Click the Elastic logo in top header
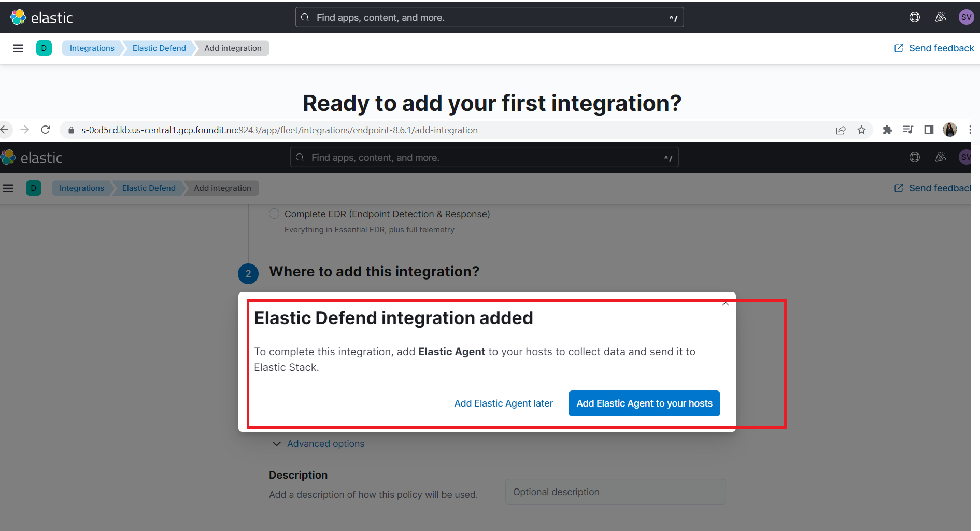Screen dimensions: 980x531 [41, 18]
